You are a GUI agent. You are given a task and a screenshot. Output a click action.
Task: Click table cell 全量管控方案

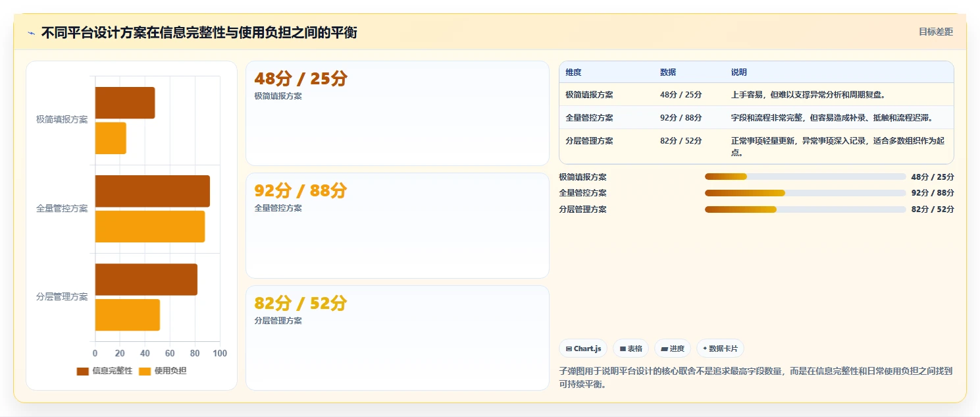[x=589, y=118]
